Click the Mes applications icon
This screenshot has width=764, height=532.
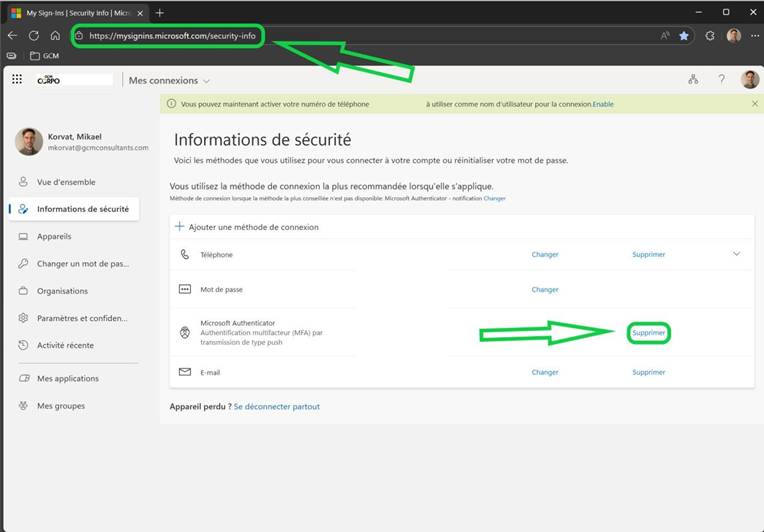[24, 378]
